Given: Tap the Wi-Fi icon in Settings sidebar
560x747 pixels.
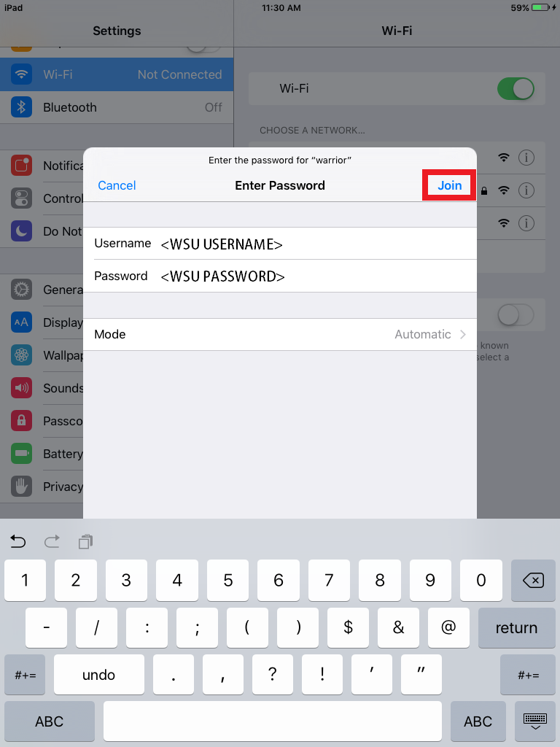Looking at the screenshot, I should click(21, 74).
